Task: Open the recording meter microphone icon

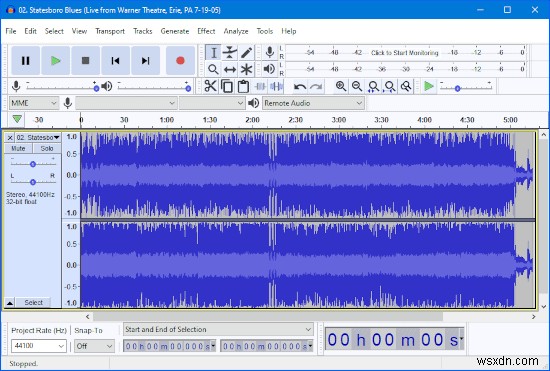Action: click(x=269, y=52)
